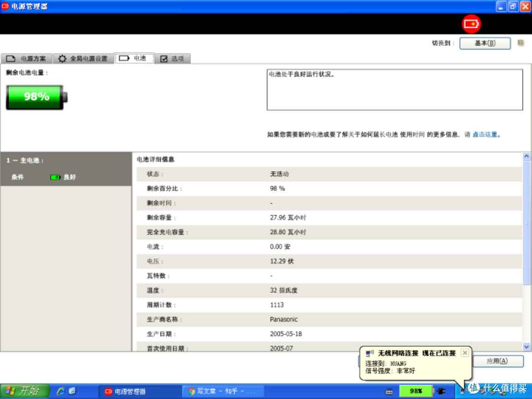Click the 状态 value 无活动

pos(279,174)
